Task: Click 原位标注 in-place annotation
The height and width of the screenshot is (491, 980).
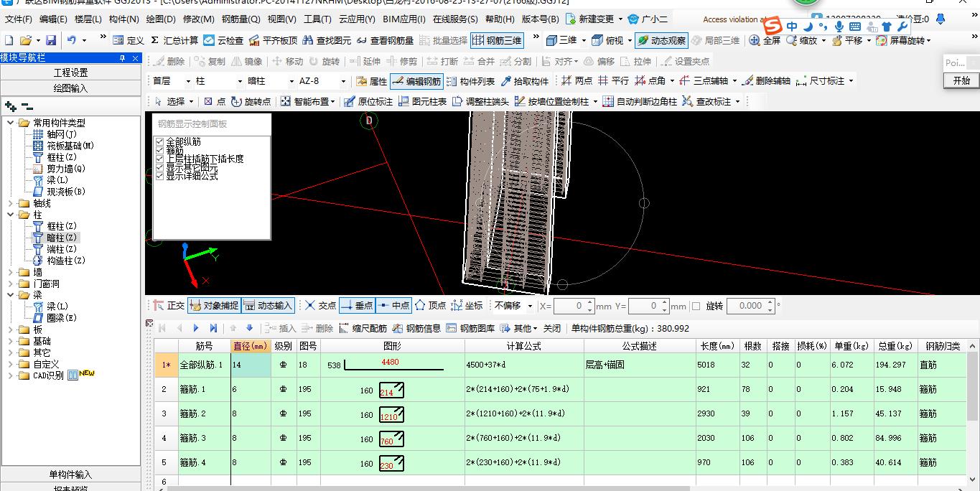Action: tap(368, 102)
